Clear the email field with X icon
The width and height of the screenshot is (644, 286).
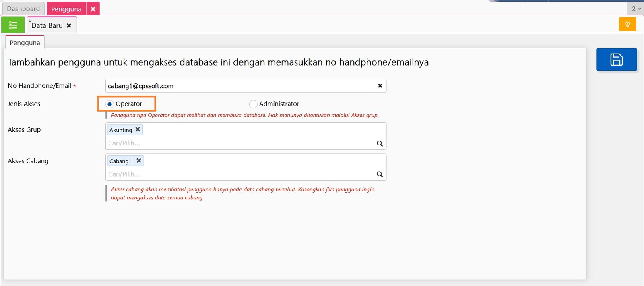tap(380, 86)
